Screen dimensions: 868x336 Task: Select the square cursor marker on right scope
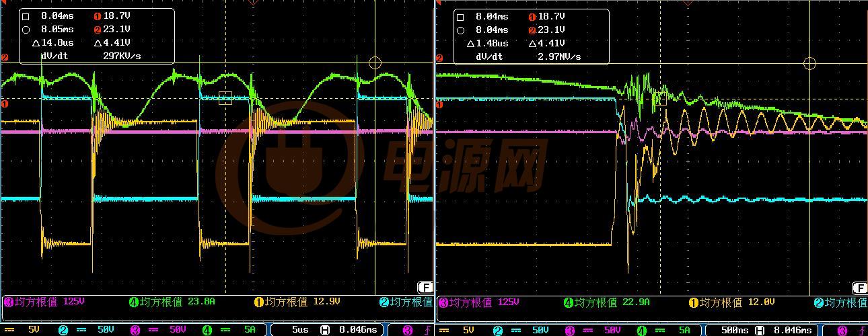[661, 99]
